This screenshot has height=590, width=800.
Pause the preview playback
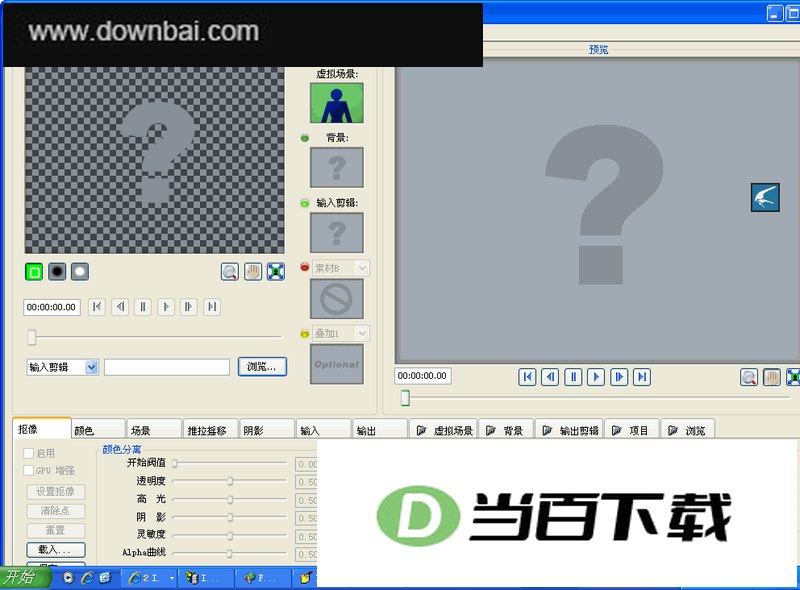573,377
